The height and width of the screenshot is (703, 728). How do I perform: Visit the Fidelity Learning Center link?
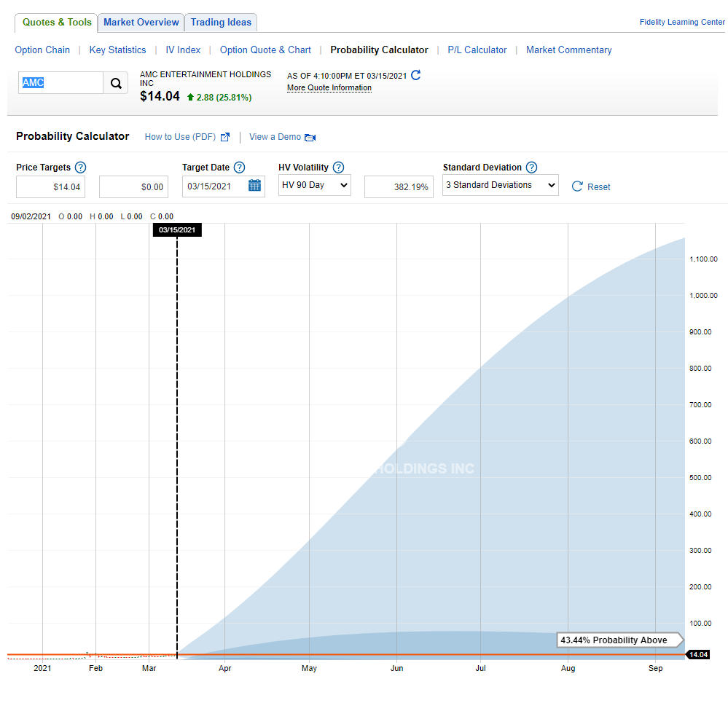[682, 23]
